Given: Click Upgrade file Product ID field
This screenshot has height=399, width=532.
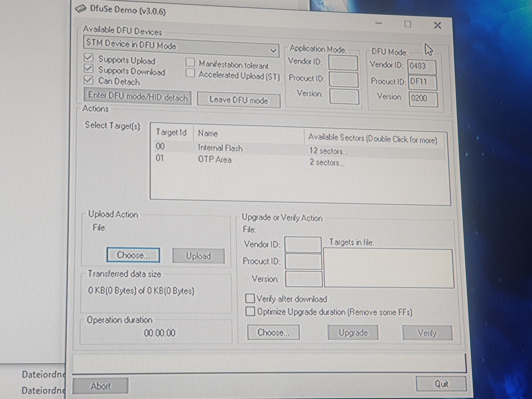Looking at the screenshot, I should [303, 261].
